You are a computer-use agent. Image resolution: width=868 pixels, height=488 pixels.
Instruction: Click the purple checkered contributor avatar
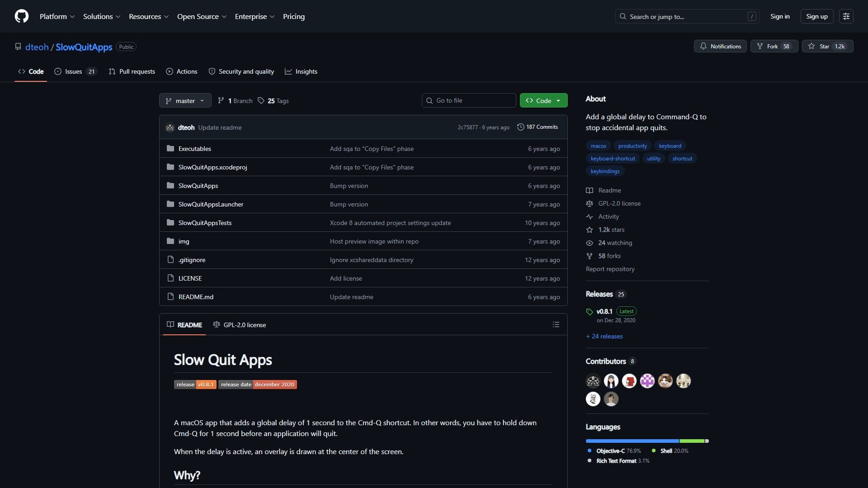[x=647, y=381]
